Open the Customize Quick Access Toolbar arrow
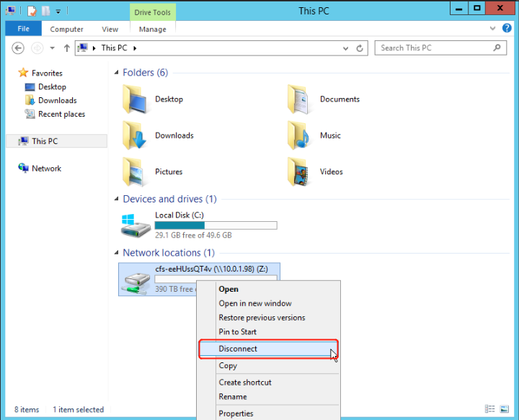The width and height of the screenshot is (519, 420). [58, 12]
